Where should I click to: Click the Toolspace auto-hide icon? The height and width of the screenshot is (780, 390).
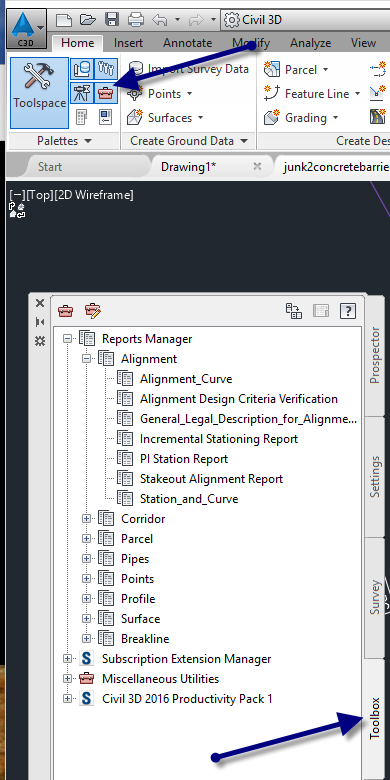[40, 322]
